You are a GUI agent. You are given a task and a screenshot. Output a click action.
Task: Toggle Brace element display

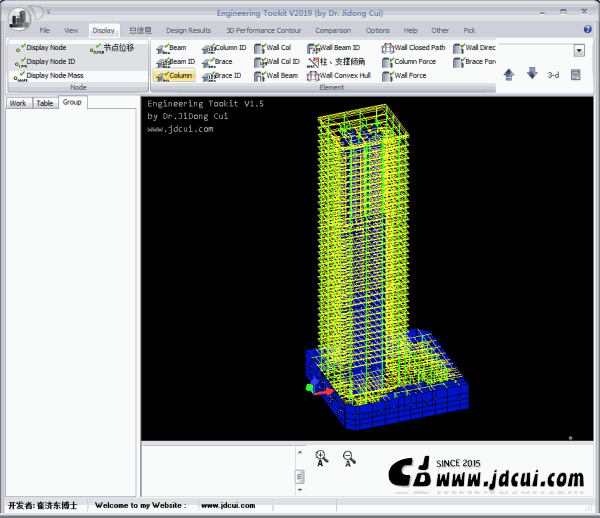coord(217,62)
